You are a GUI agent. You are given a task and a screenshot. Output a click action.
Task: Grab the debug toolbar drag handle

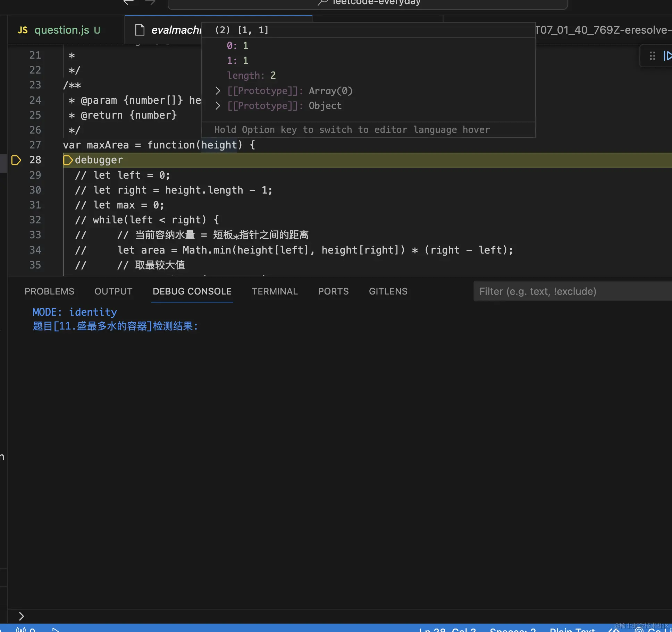pos(653,56)
